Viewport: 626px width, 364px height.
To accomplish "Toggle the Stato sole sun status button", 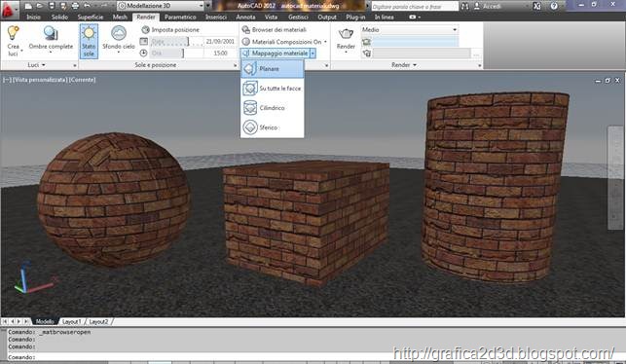I will [89, 41].
